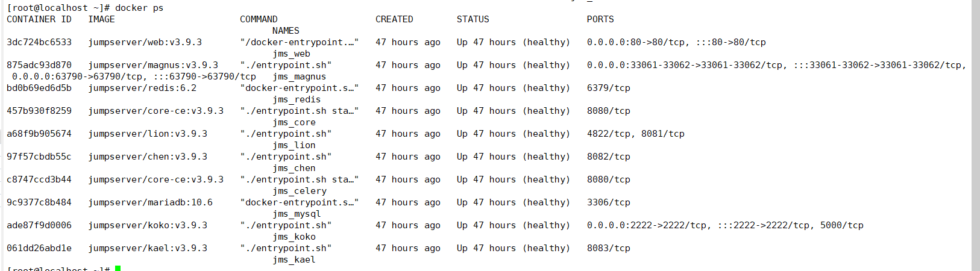The width and height of the screenshot is (980, 271).
Task: Select image jumpserver/lion:v3.9.3
Action: click(x=148, y=134)
